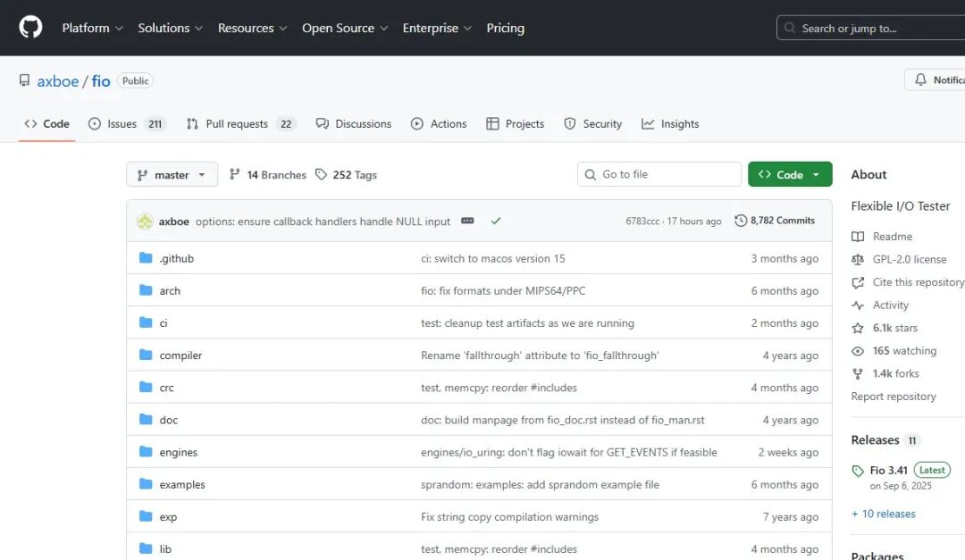The image size is (965, 560).
Task: View 6.1k stars
Action: 894,328
